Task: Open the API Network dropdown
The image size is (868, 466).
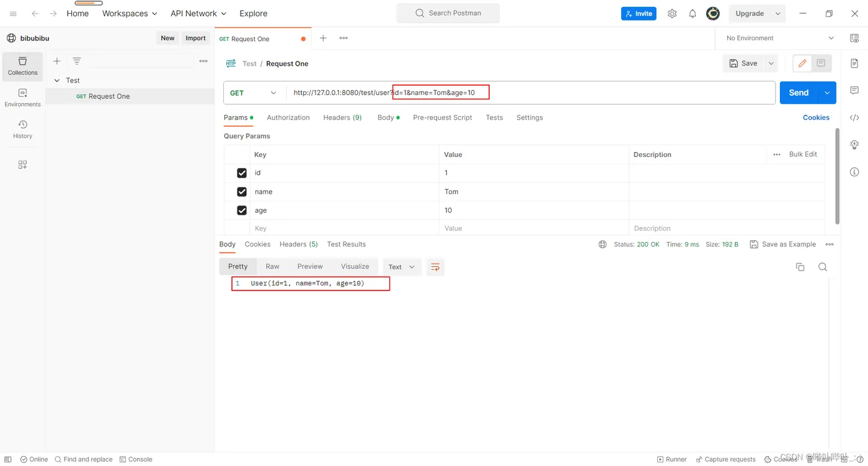Action: (198, 14)
